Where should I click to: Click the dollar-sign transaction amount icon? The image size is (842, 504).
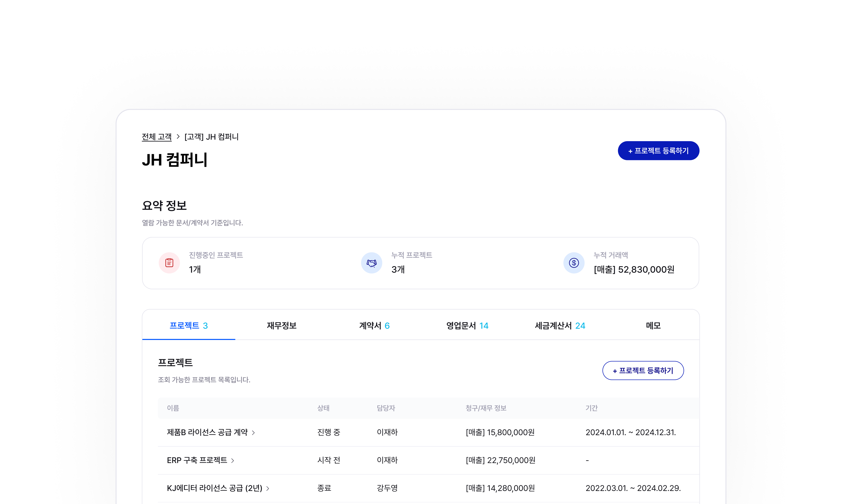(574, 263)
